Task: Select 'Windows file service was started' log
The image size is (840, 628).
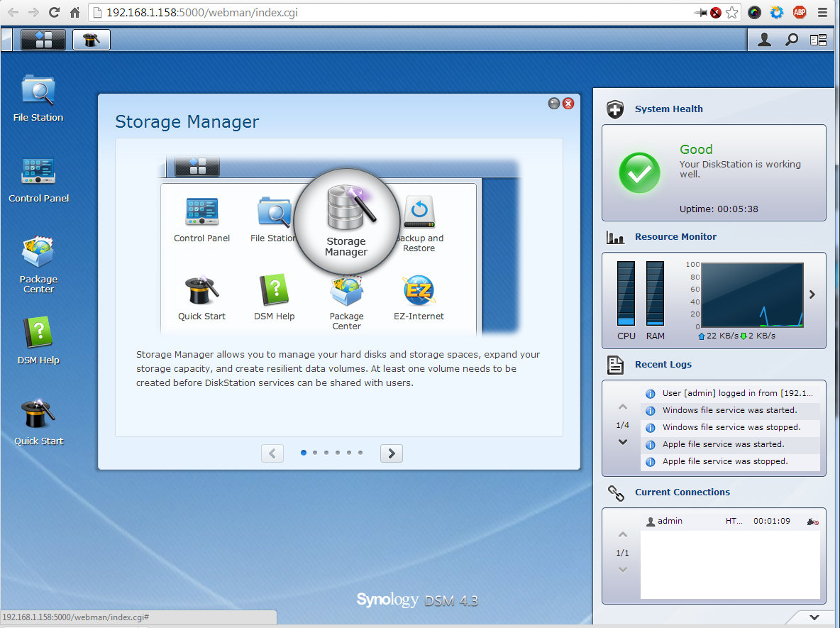Action: tap(730, 410)
